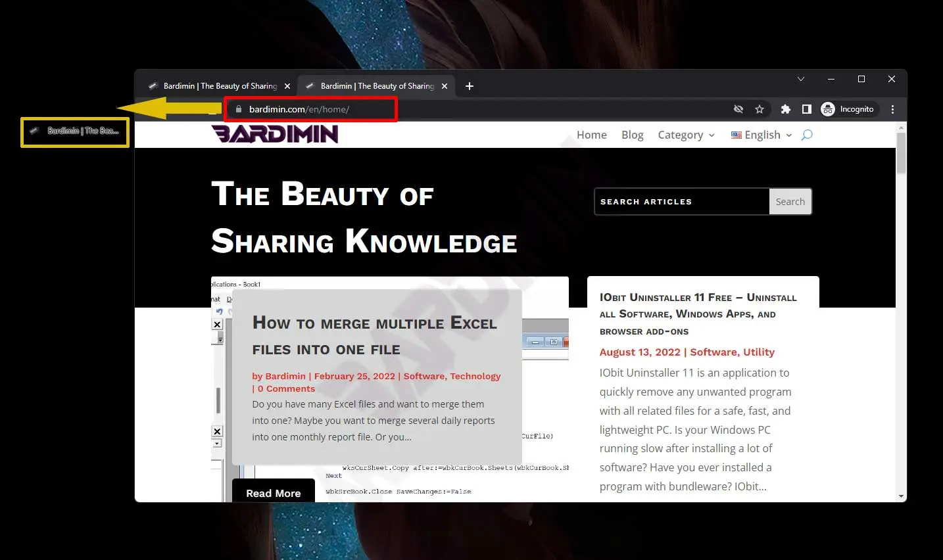Screen dimensions: 943x560
Task: Click the bookmark star icon
Action: click(x=760, y=109)
